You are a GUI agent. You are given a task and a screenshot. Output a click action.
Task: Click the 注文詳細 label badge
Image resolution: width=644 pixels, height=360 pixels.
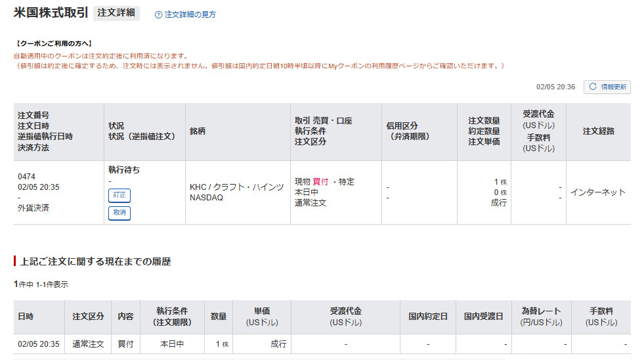tap(116, 13)
